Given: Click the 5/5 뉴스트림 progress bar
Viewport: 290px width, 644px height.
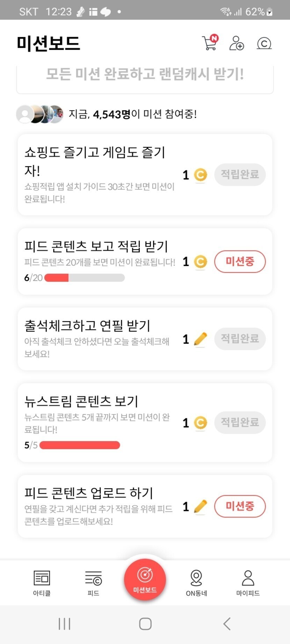Looking at the screenshot, I should 80,445.
